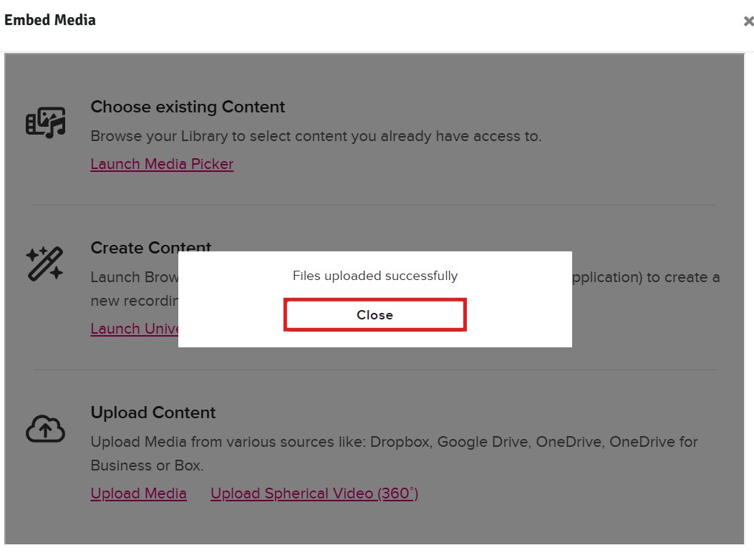Open Upload Spherical Video (360°) link
754x560 pixels.
pyautogui.click(x=314, y=493)
